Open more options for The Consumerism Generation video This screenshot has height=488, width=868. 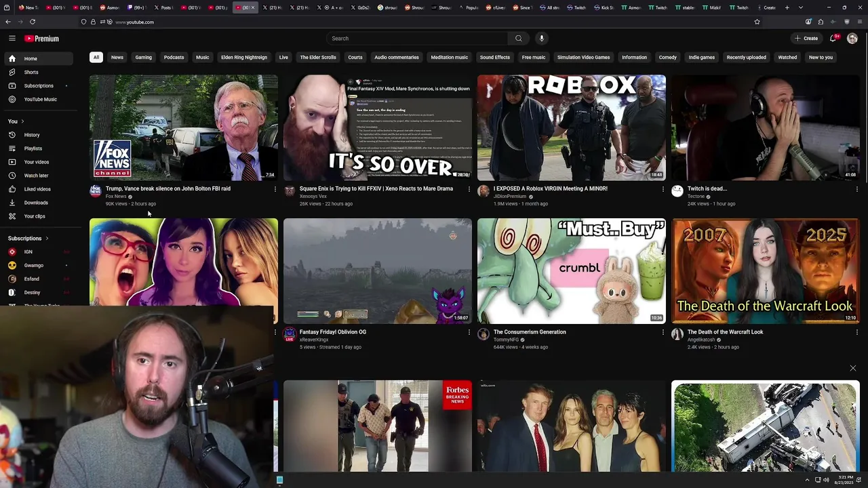point(663,332)
